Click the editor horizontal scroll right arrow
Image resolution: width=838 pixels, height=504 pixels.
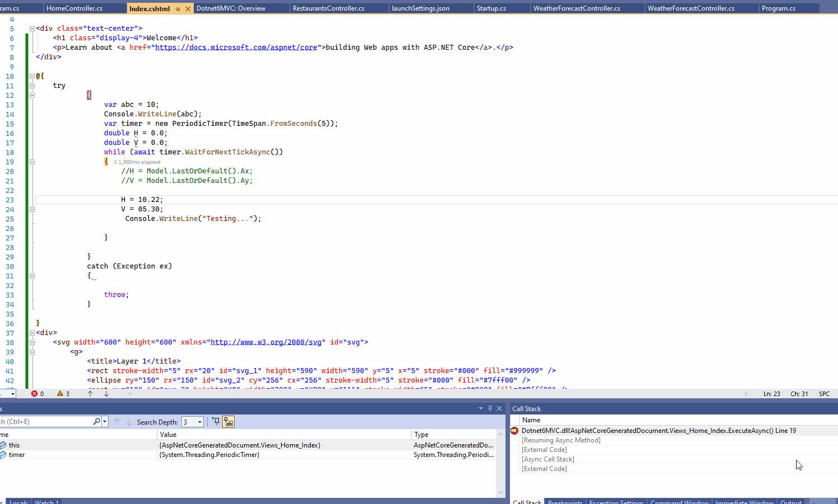[746, 394]
